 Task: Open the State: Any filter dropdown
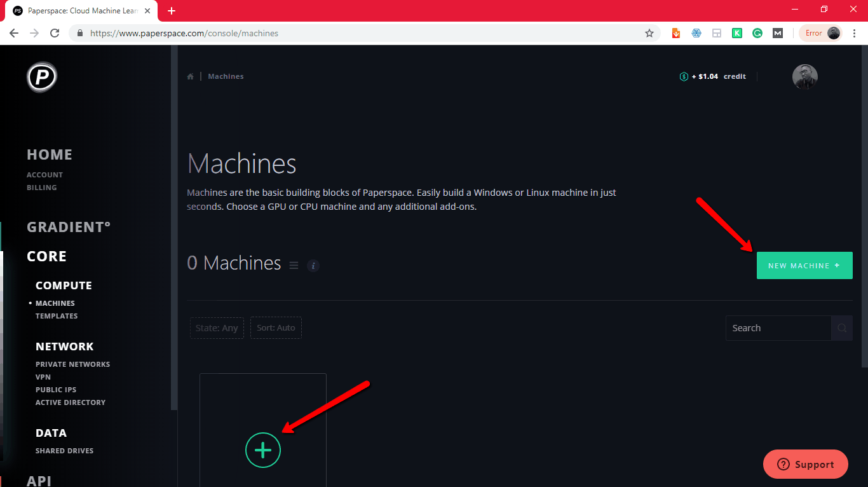[217, 328]
